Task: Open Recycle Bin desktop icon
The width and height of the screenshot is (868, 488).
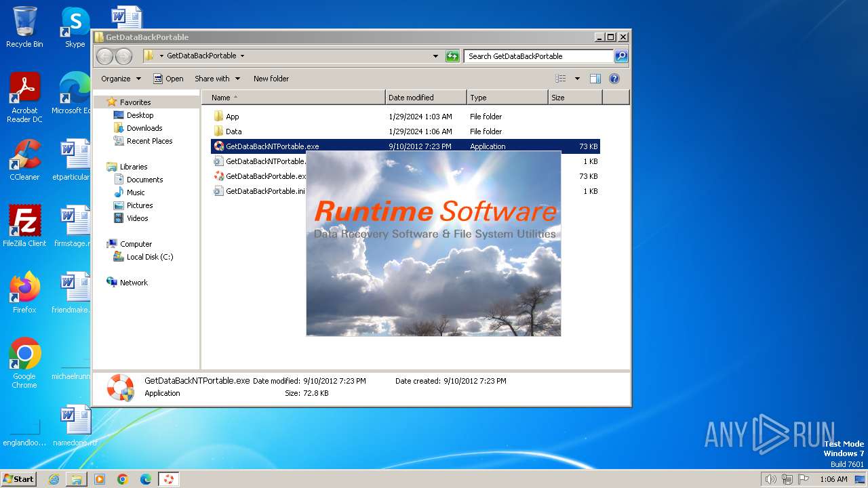Action: pos(24,27)
